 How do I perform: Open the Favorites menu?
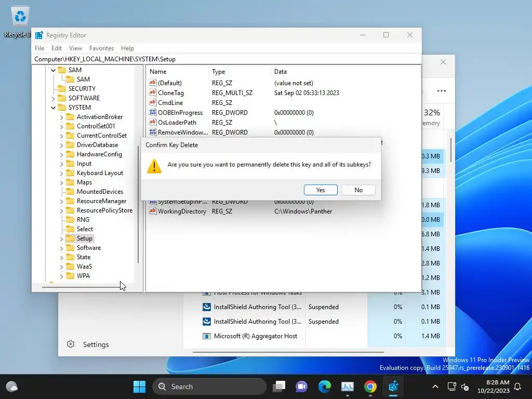(x=101, y=48)
